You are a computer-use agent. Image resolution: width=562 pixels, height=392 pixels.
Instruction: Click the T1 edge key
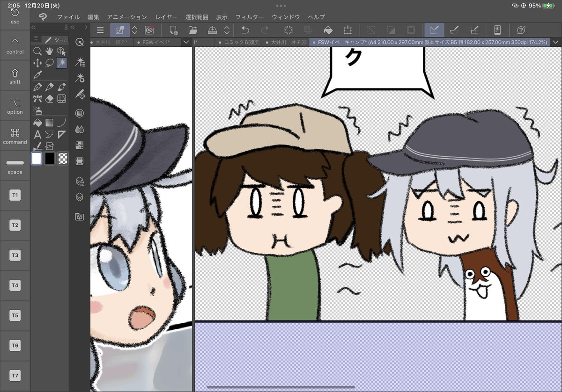[x=15, y=195]
